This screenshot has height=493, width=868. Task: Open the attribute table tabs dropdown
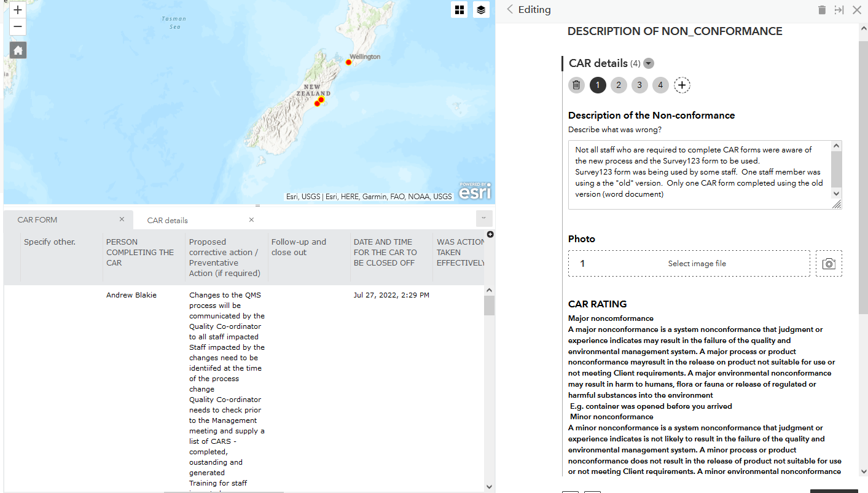(x=484, y=218)
